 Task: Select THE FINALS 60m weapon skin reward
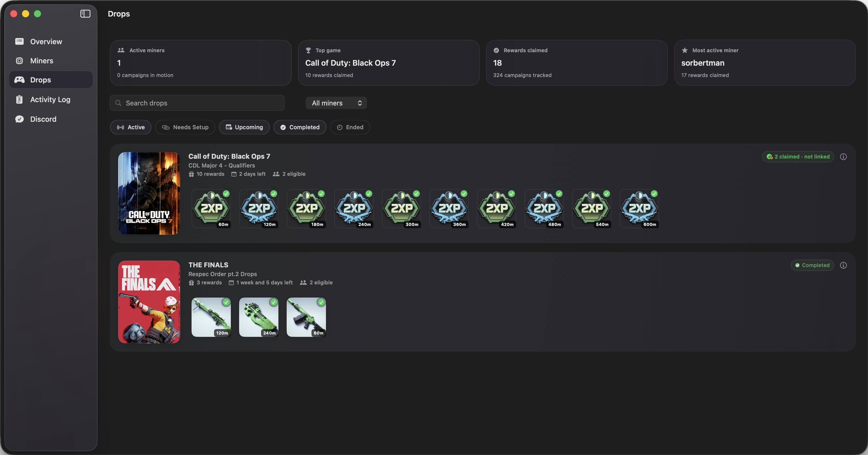click(x=306, y=317)
